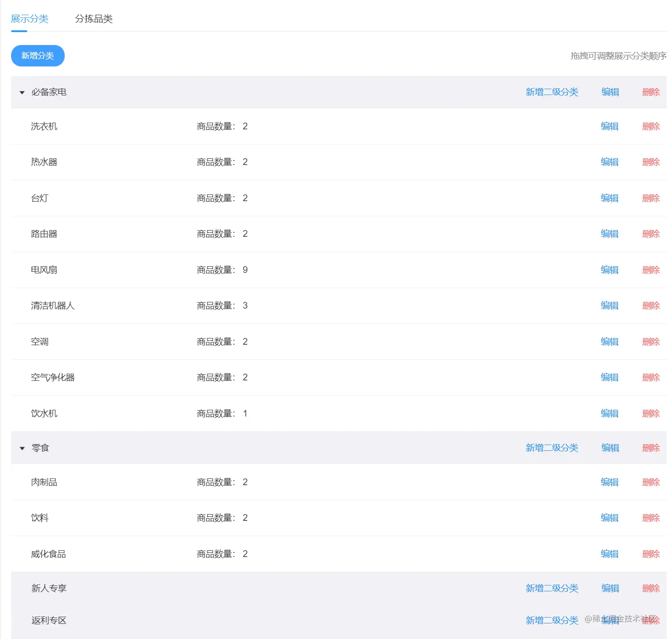Edit the 肉制品 subcategory
The image size is (672, 639).
pyautogui.click(x=610, y=482)
